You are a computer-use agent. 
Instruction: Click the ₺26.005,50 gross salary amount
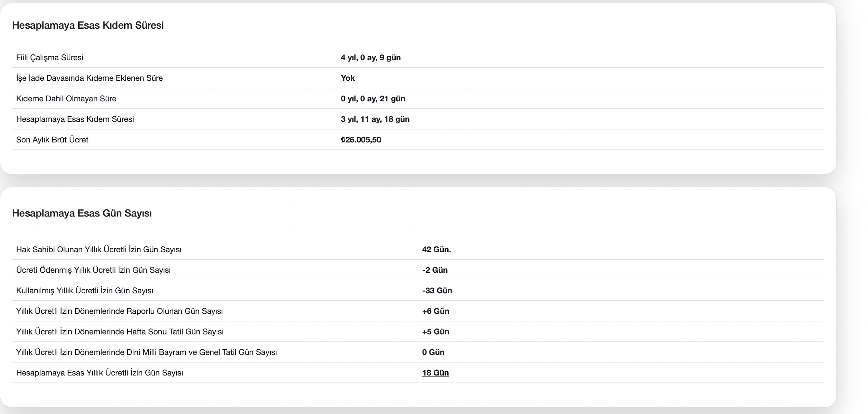(x=360, y=140)
